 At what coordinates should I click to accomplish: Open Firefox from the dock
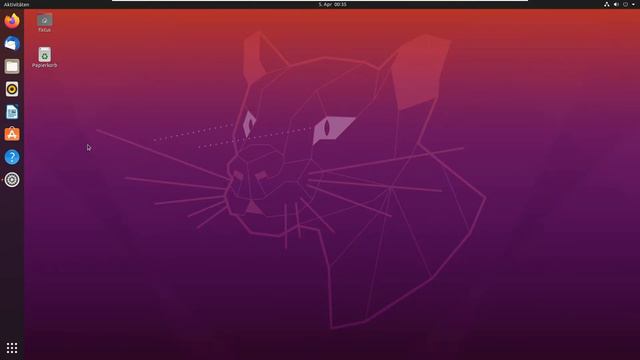pos(12,20)
